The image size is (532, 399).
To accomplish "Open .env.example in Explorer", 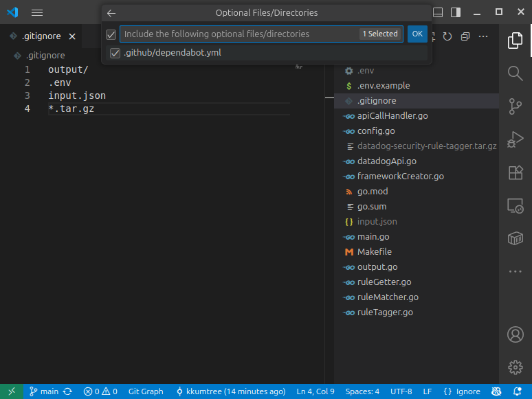I will click(x=417, y=86).
